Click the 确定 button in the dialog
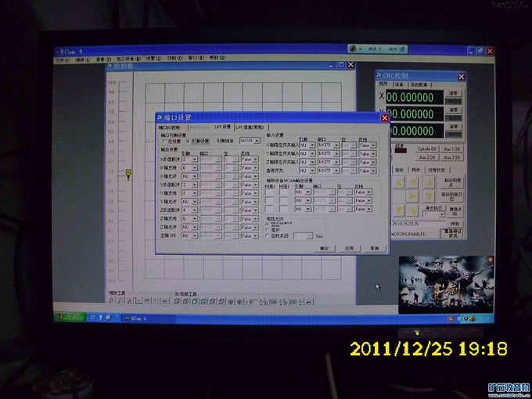Viewport: 532px width, 399px height. pyautogui.click(x=323, y=248)
